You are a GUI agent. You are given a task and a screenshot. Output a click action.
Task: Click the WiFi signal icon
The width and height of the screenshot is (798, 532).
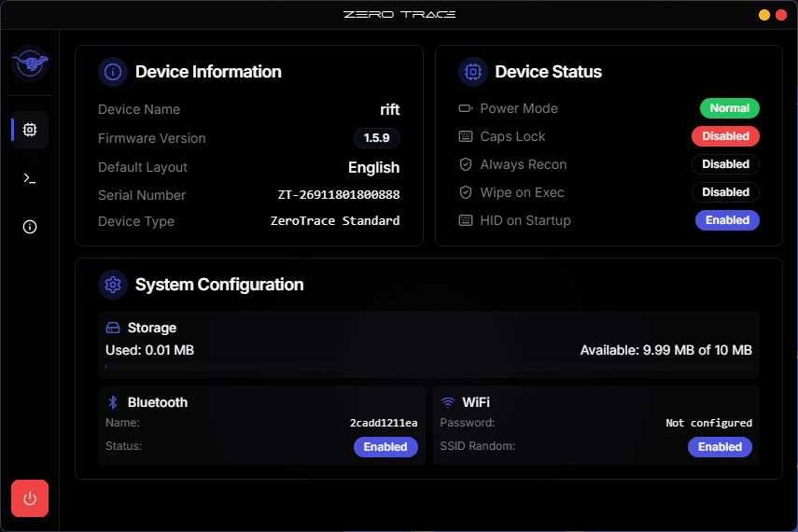tap(448, 402)
